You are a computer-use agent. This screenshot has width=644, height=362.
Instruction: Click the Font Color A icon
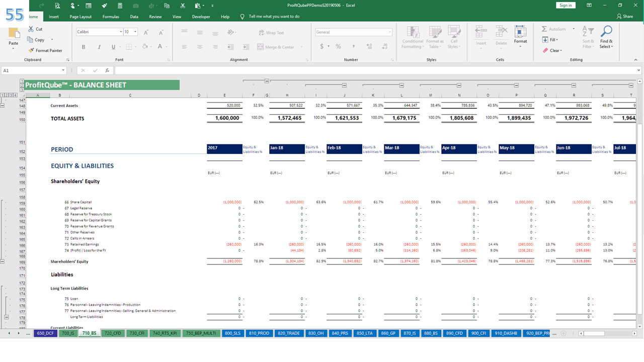click(x=160, y=47)
